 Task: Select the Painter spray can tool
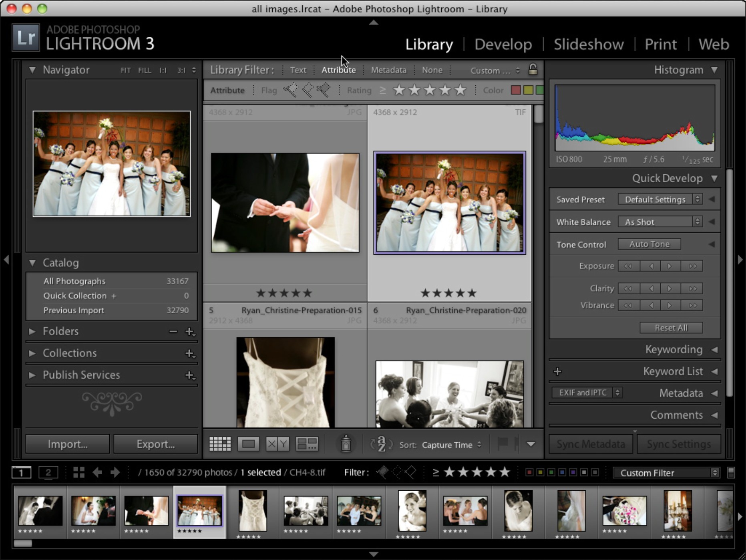point(346,443)
